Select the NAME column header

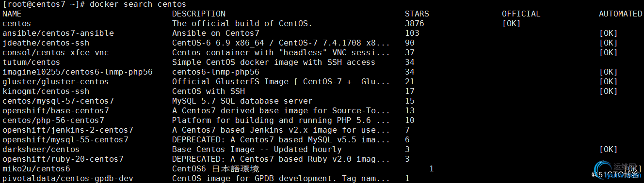click(x=12, y=14)
